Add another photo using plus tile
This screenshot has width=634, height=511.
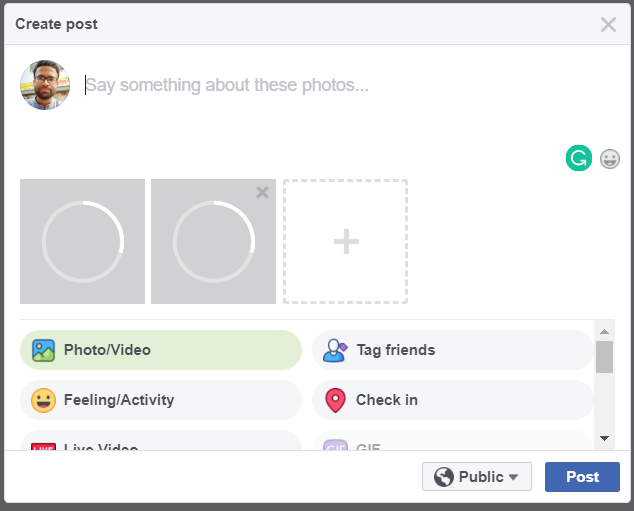click(x=345, y=241)
